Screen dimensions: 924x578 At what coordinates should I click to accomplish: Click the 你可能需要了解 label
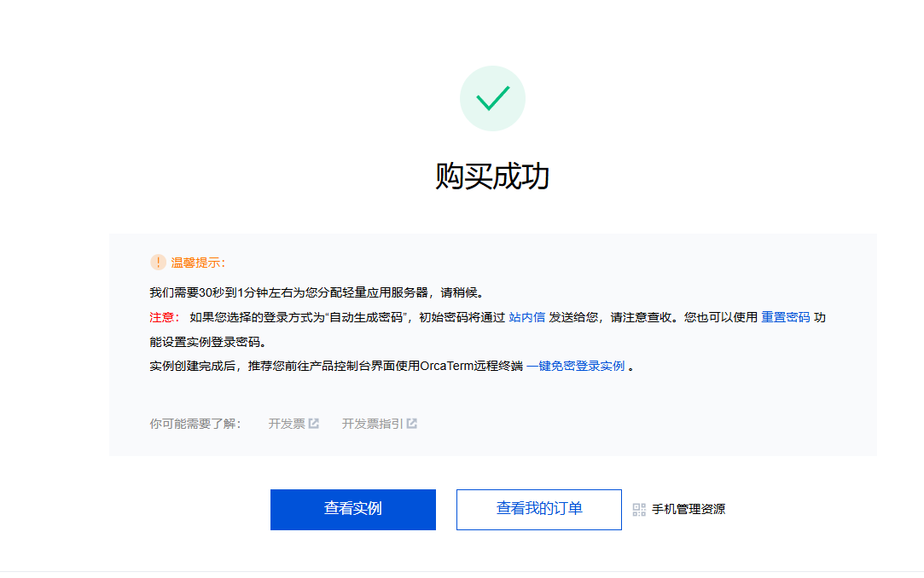click(195, 424)
